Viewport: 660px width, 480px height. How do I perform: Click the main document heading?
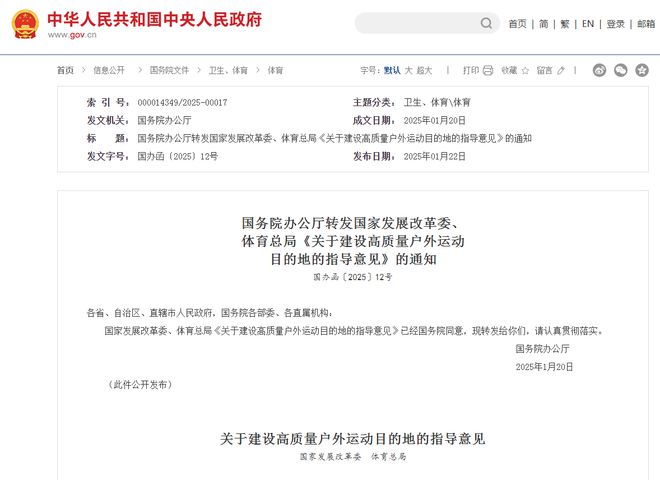tap(353, 241)
